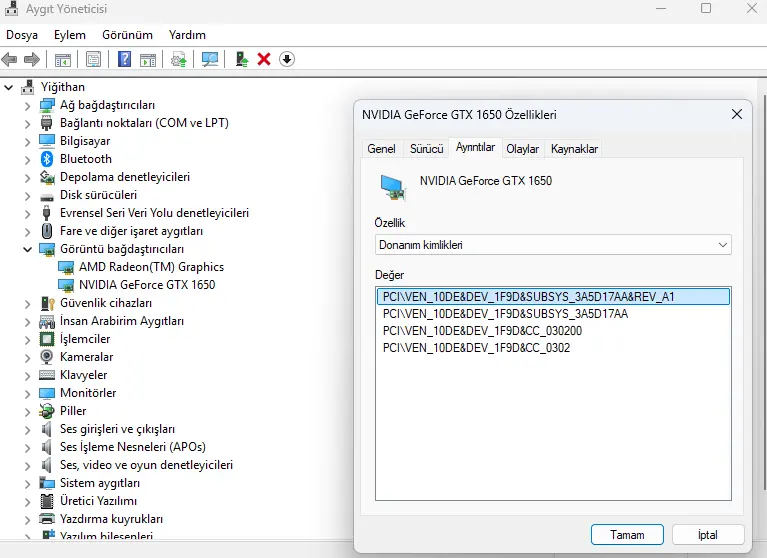Select the hardware ID ending in CC_030200
The height and width of the screenshot is (558, 767).
coord(553,331)
